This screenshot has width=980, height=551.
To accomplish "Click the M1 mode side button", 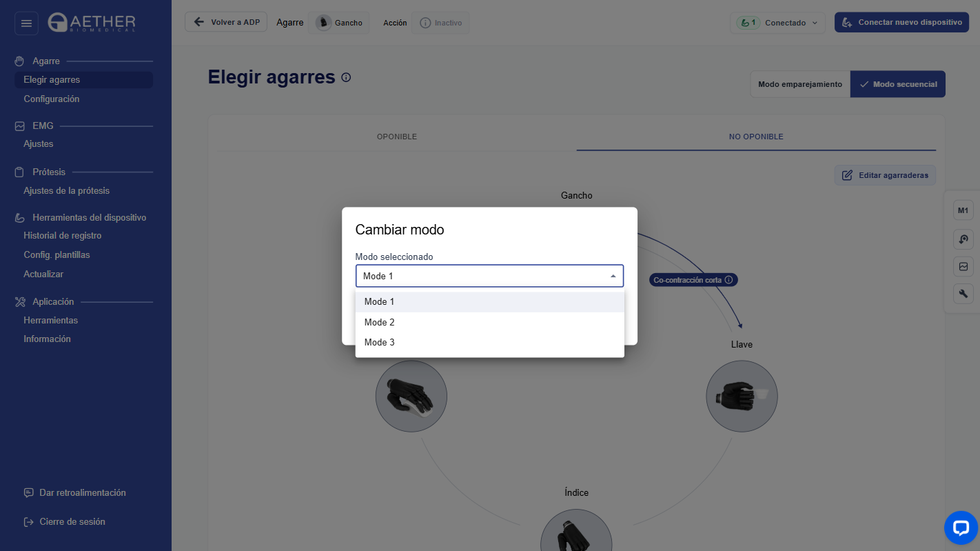I will click(x=963, y=210).
